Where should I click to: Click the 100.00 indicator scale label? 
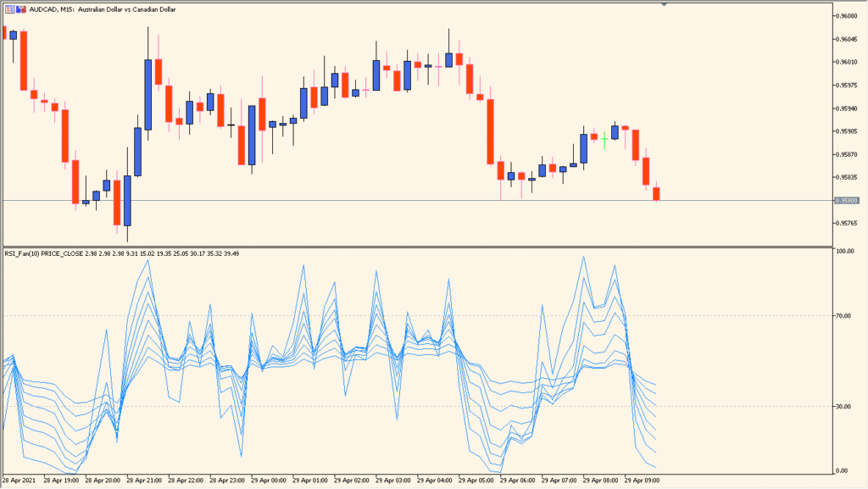[x=845, y=251]
